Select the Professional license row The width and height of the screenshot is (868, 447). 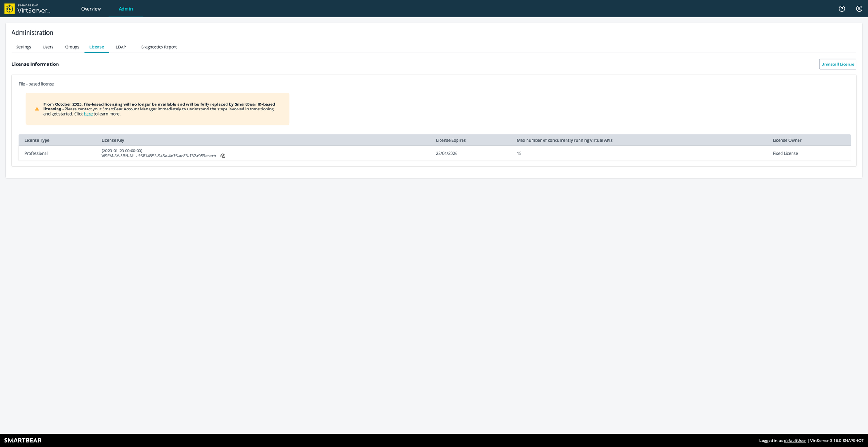click(36, 153)
